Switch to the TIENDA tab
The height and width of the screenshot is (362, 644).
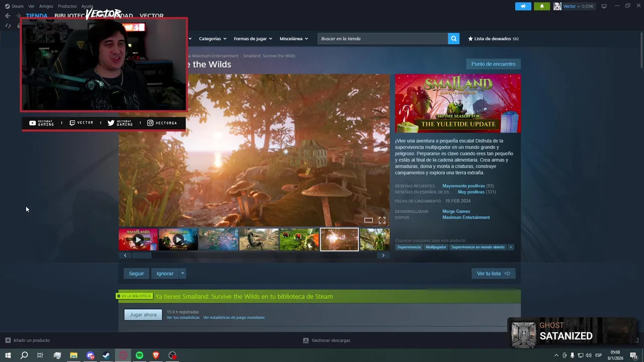(x=37, y=16)
